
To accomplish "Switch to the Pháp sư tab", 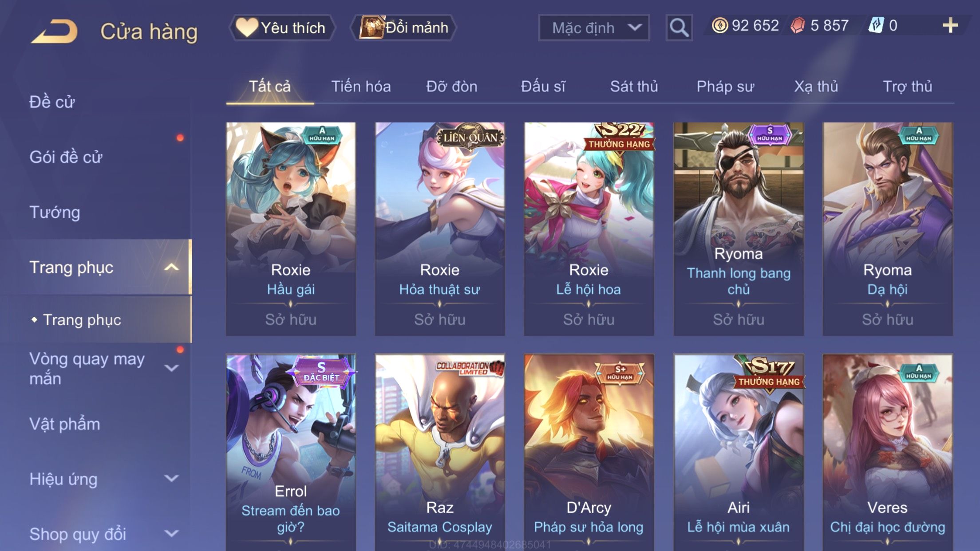I will [x=725, y=87].
